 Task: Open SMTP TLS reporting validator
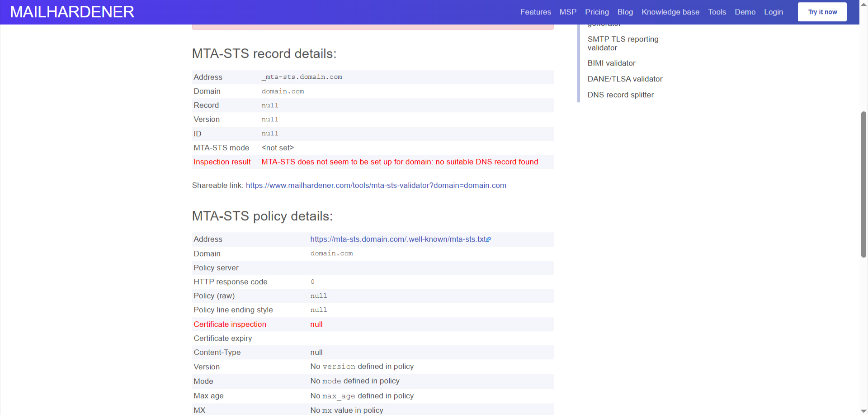[x=623, y=43]
